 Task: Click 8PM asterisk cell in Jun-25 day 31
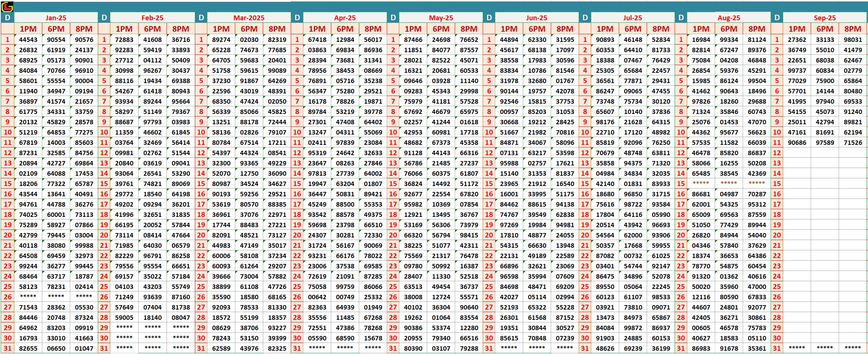(565, 348)
